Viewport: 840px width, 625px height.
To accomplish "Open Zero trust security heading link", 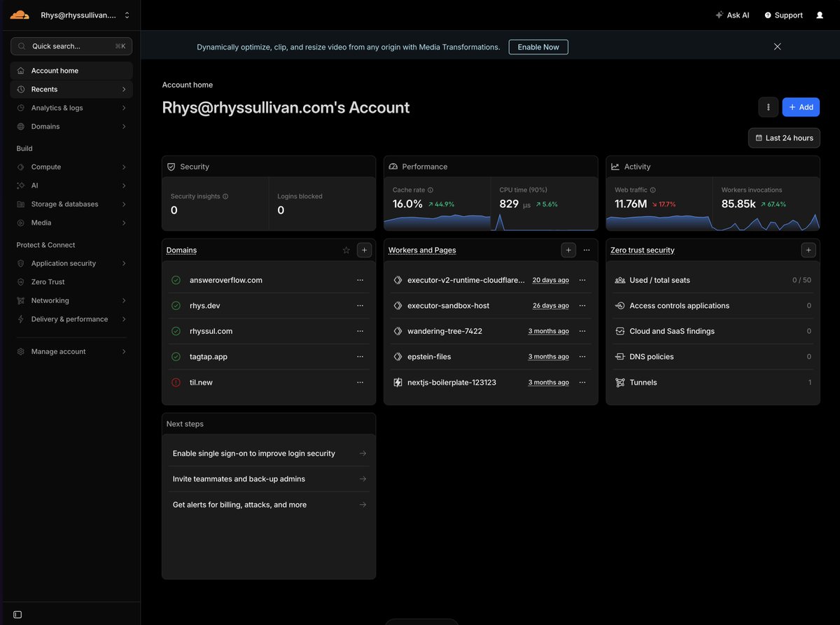I will [643, 250].
